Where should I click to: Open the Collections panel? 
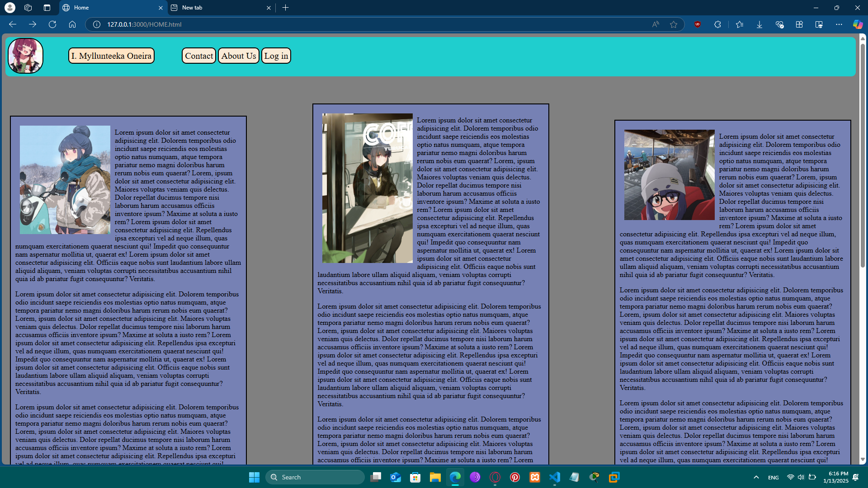pyautogui.click(x=799, y=24)
